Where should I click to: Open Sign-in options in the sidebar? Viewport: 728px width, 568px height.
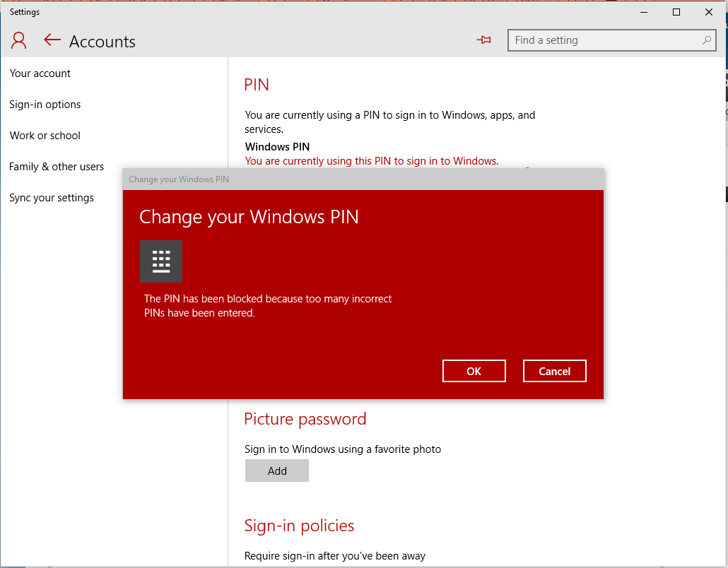pyautogui.click(x=44, y=104)
